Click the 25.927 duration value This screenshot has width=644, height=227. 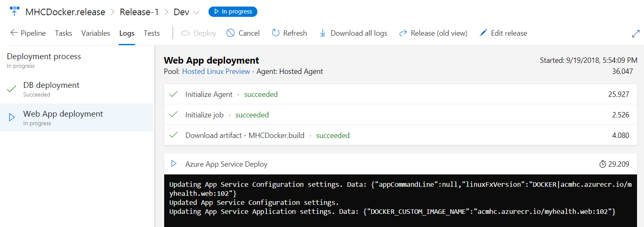point(619,94)
